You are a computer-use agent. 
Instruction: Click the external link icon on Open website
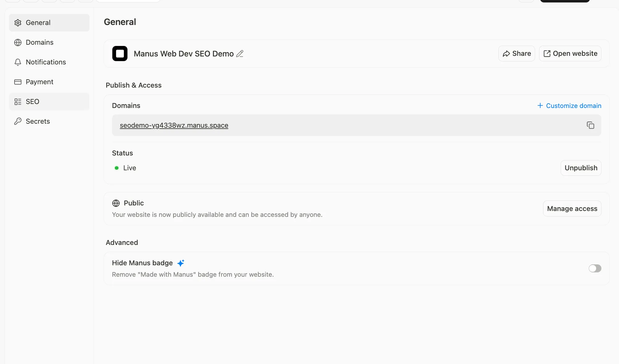(x=547, y=53)
